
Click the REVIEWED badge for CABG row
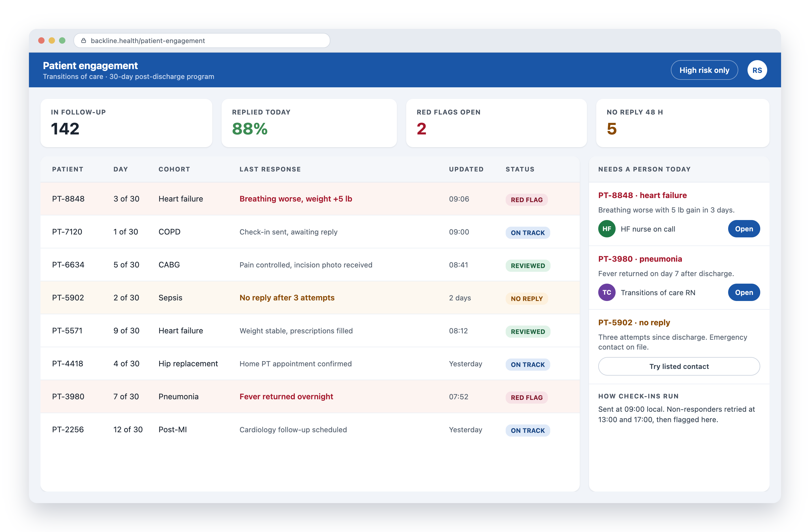click(x=528, y=266)
